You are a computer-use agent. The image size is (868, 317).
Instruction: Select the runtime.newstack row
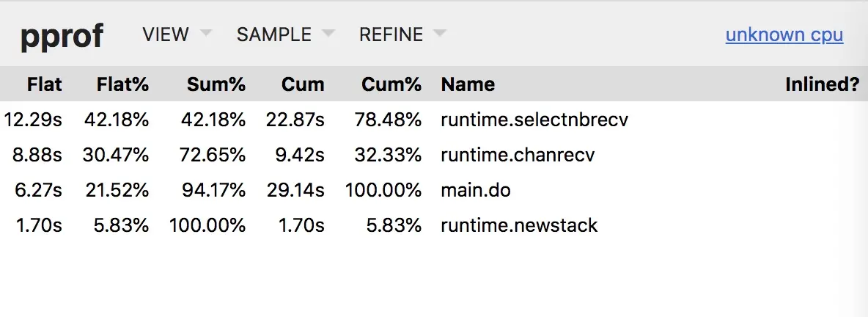434,225
